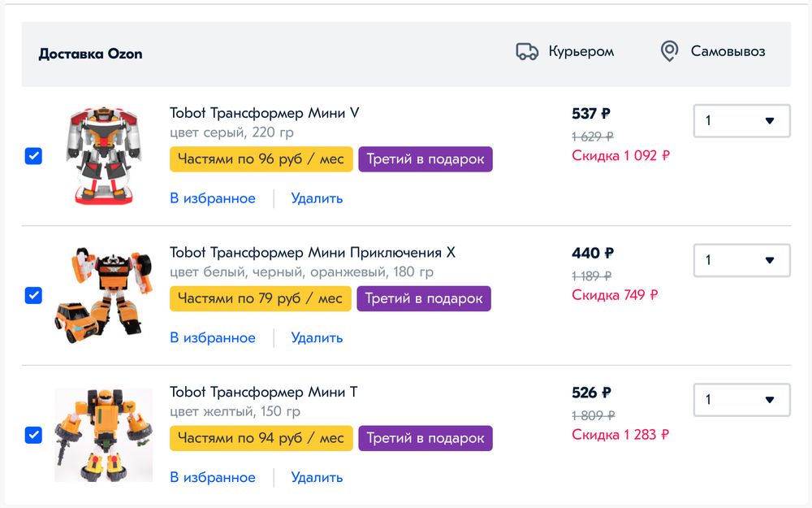Uncheck the Tobot Мини Приключения X checkbox

(x=33, y=296)
